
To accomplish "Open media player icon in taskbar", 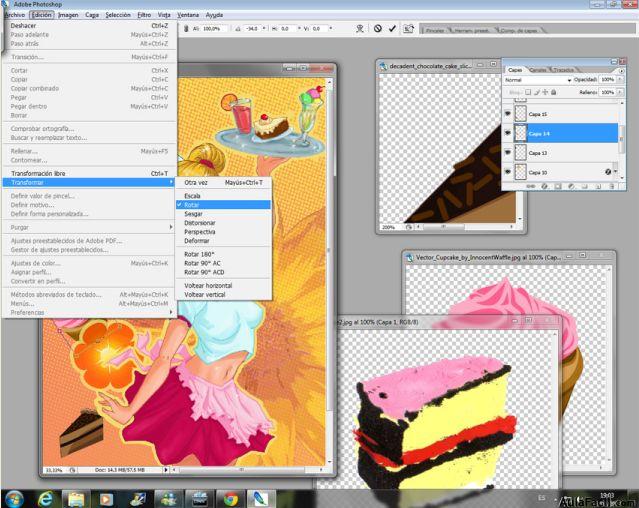I will tap(107, 499).
